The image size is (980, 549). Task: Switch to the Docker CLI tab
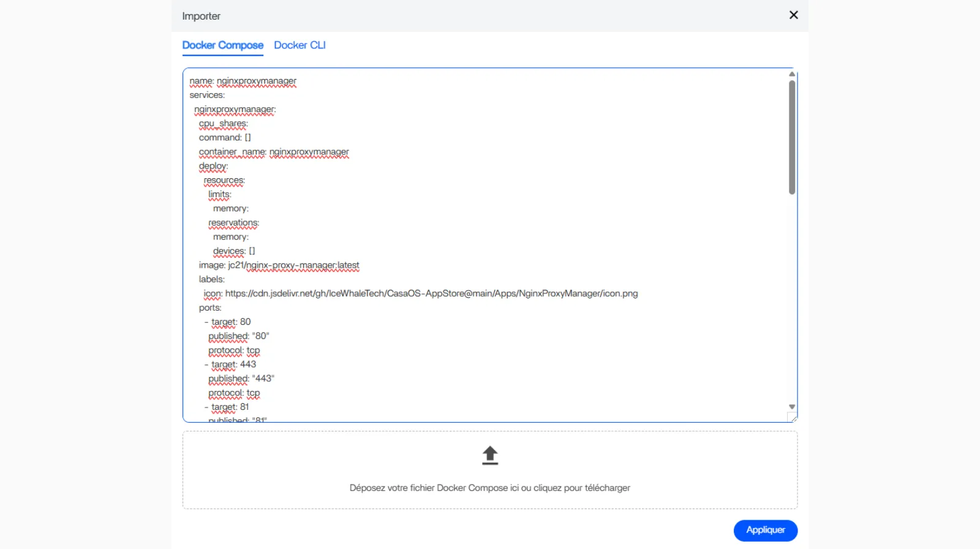[300, 45]
